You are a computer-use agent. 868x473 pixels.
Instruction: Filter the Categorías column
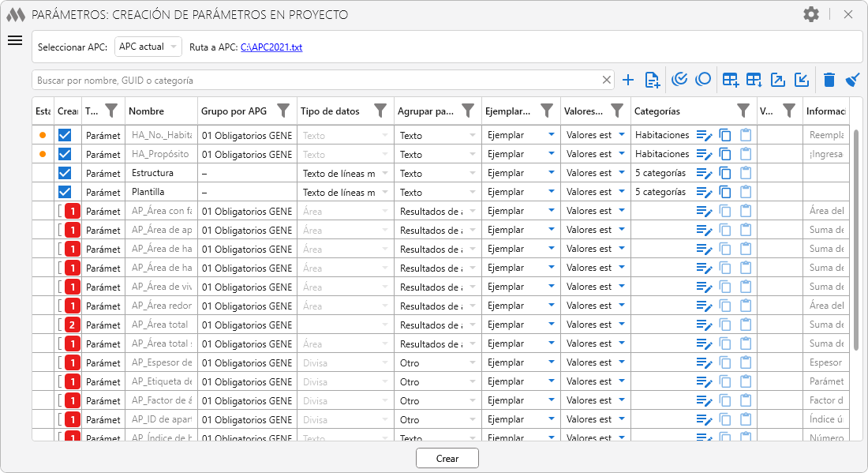pos(743,111)
